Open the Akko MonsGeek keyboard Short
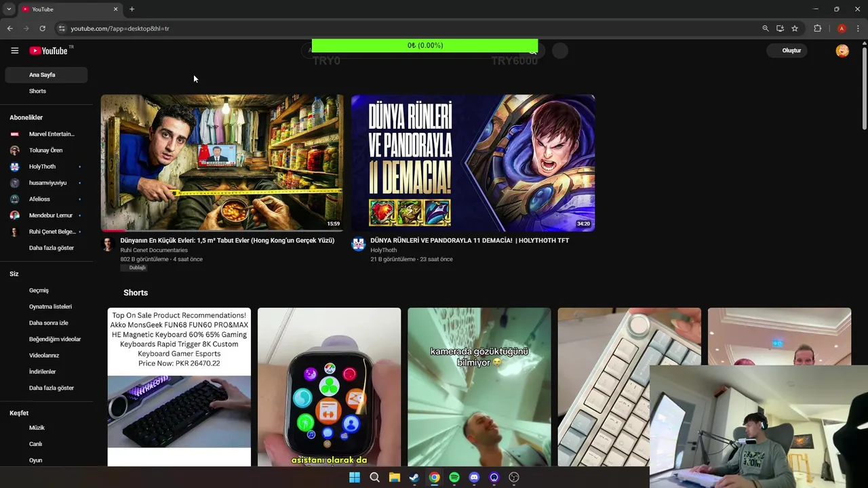Viewport: 868px width, 488px height. [179, 387]
